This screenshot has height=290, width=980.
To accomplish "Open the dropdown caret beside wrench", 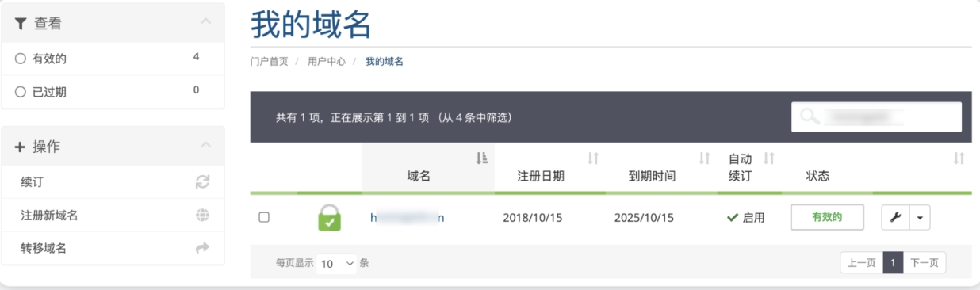I will 919,217.
